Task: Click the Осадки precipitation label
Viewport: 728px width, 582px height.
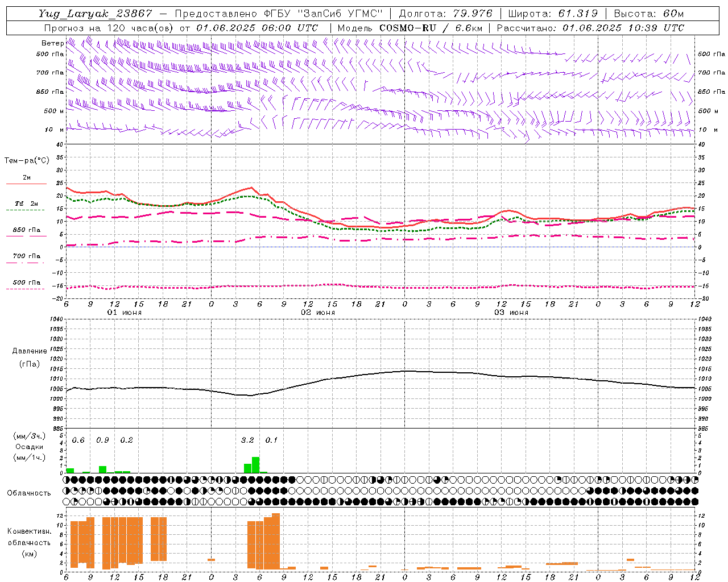Action: [30, 447]
